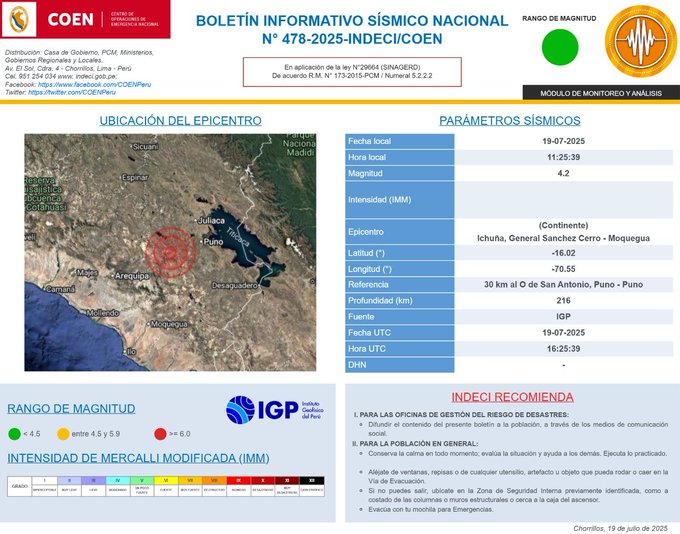The image size is (680, 534).
Task: Click the 'MÓDULO DE MONITOREO Y ANÁLISIS' bar
Action: click(601, 93)
